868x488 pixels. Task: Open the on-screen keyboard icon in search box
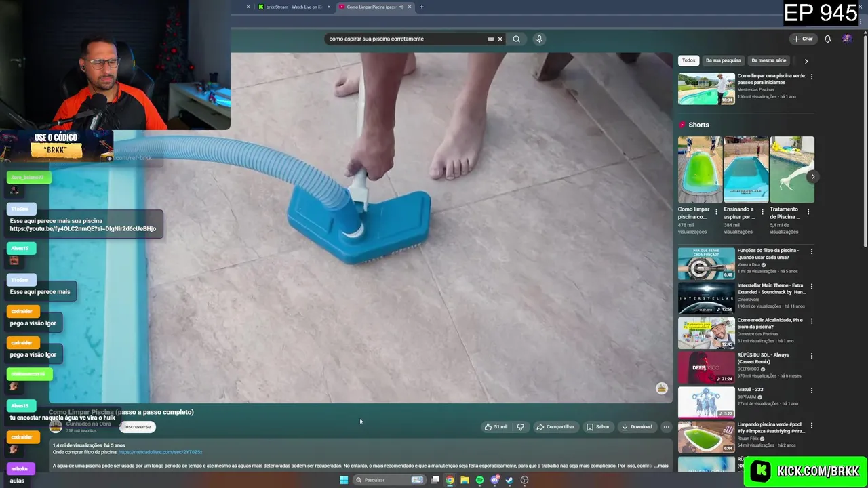tap(491, 39)
